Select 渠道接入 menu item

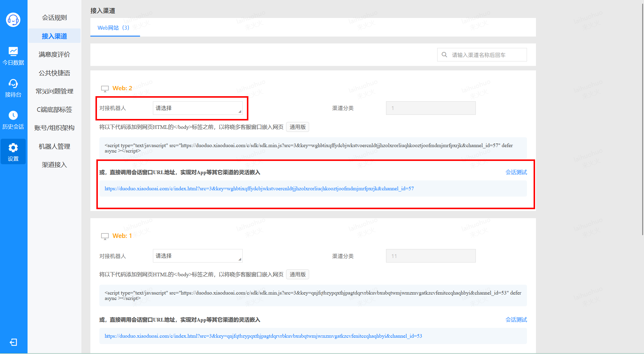tap(54, 165)
